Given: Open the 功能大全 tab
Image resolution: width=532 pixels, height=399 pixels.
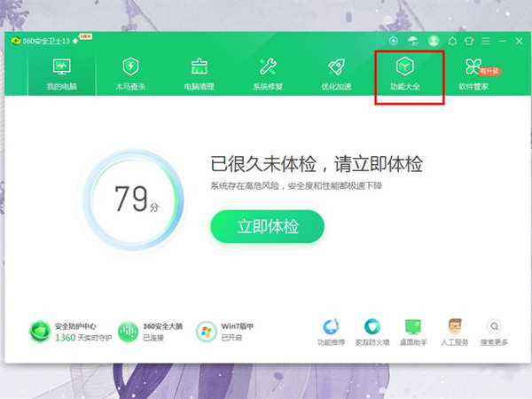Looking at the screenshot, I should [x=409, y=74].
